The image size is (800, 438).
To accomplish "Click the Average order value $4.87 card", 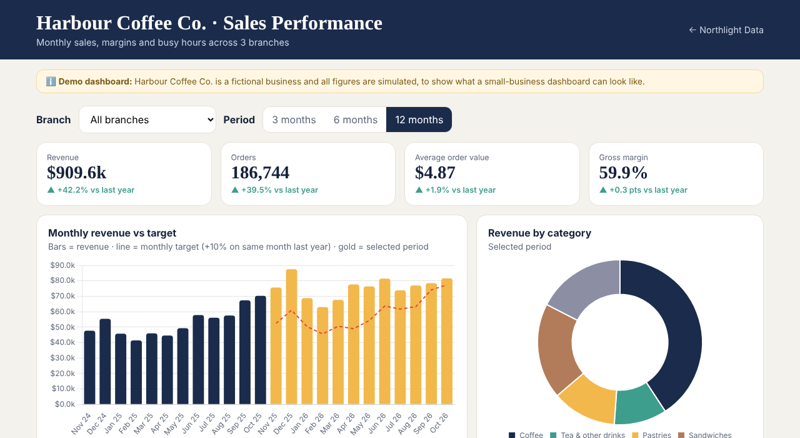I will 492,174.
